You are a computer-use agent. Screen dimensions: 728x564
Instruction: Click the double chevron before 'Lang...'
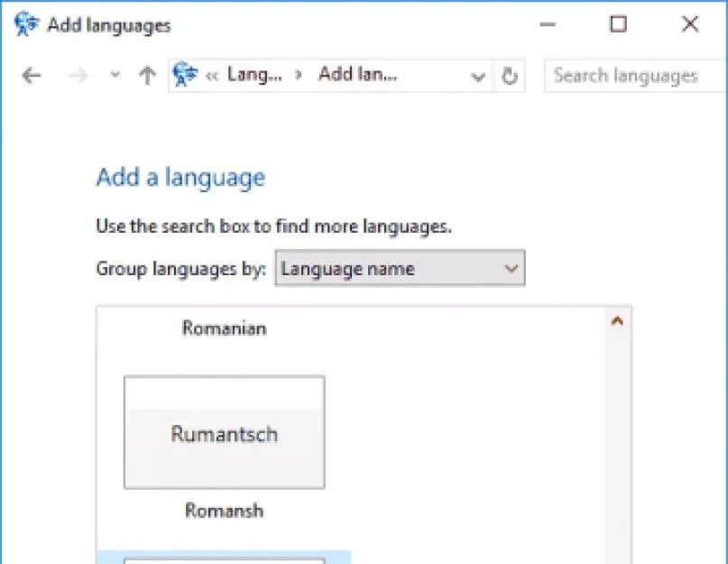(212, 76)
